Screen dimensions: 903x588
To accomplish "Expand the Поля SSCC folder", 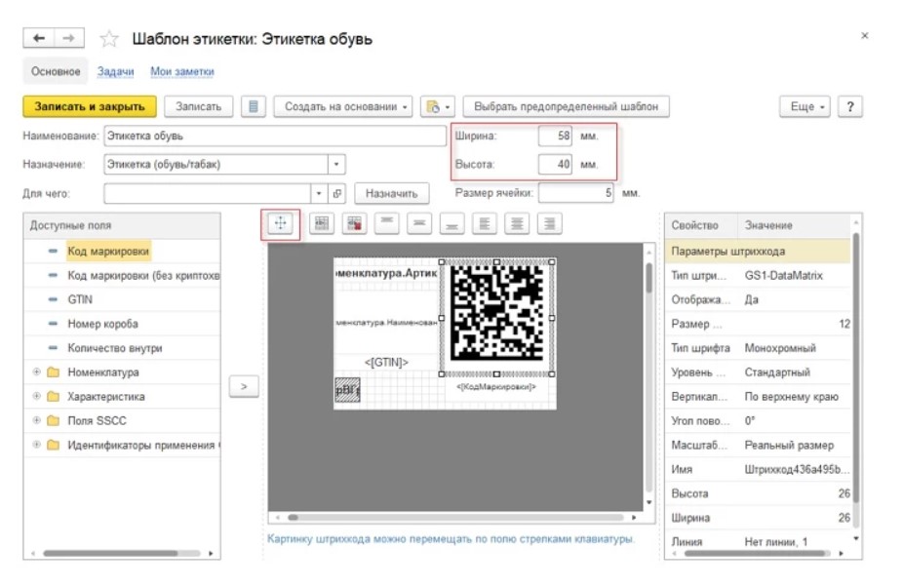I will 38,421.
